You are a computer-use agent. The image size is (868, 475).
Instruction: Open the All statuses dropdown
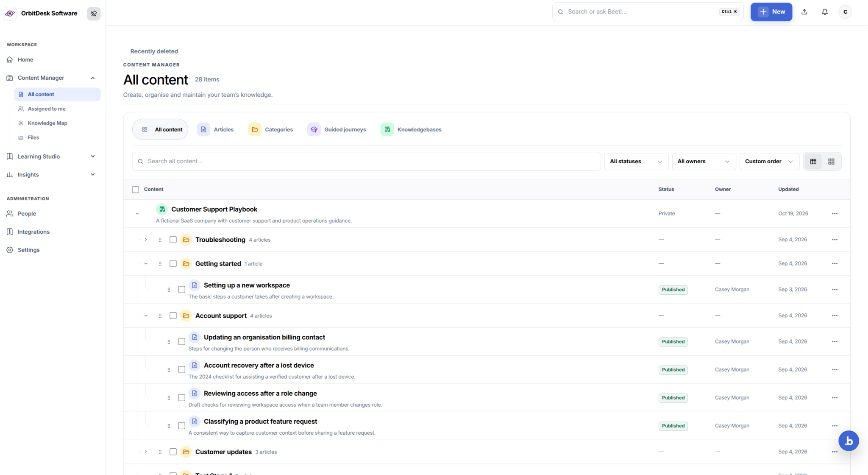point(636,162)
